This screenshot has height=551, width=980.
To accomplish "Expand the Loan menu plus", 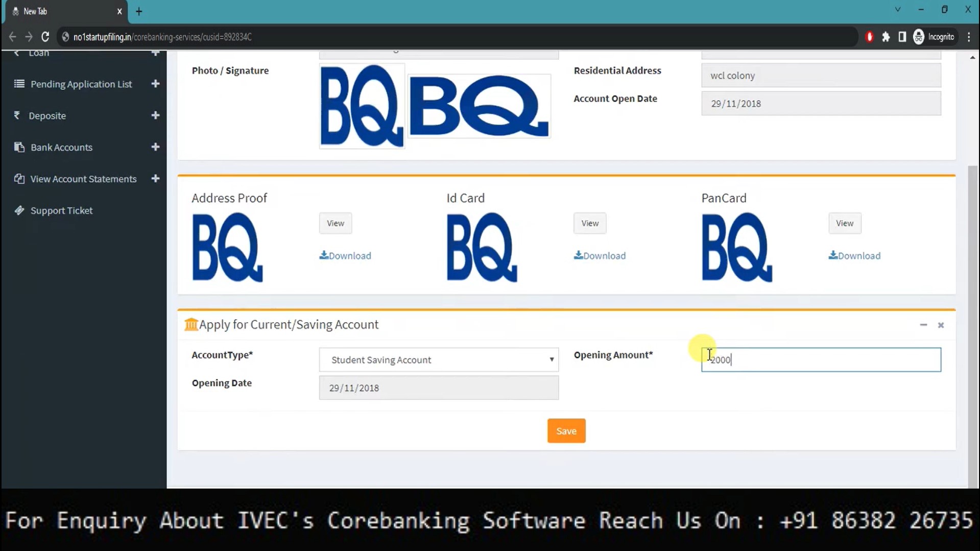I will 155,53.
